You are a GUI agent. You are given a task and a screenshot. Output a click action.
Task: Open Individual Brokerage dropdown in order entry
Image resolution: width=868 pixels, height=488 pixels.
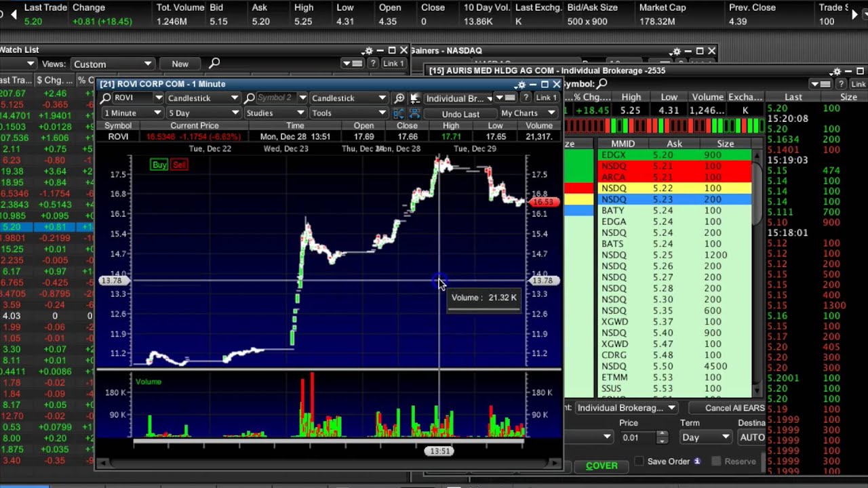pyautogui.click(x=626, y=408)
